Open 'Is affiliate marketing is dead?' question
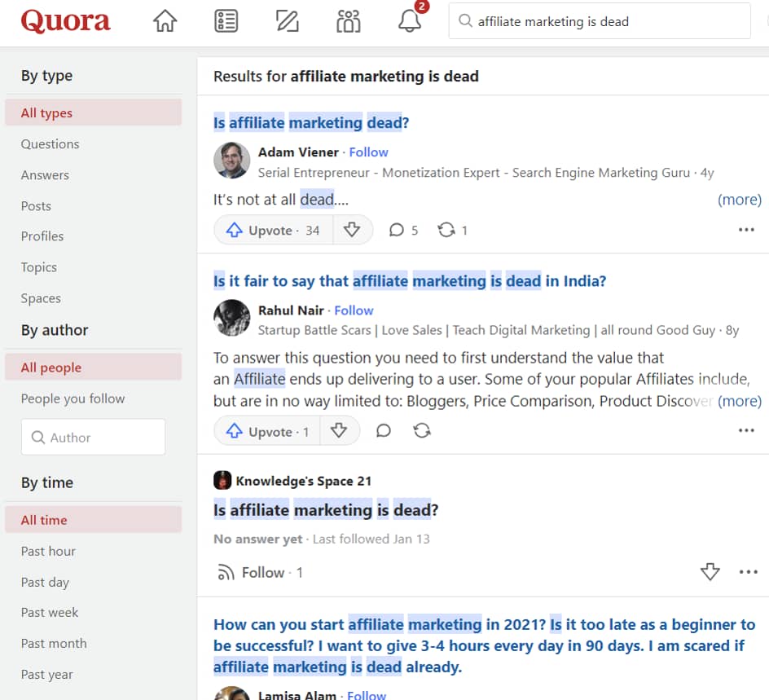 tap(326, 510)
